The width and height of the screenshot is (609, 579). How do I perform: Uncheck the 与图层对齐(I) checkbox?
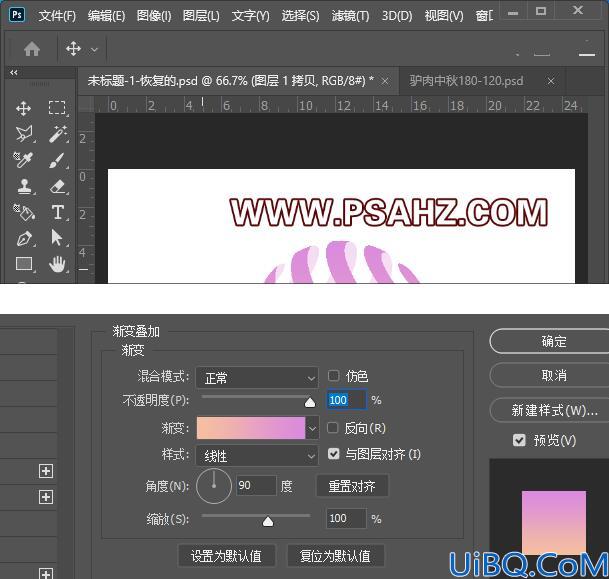pos(334,454)
